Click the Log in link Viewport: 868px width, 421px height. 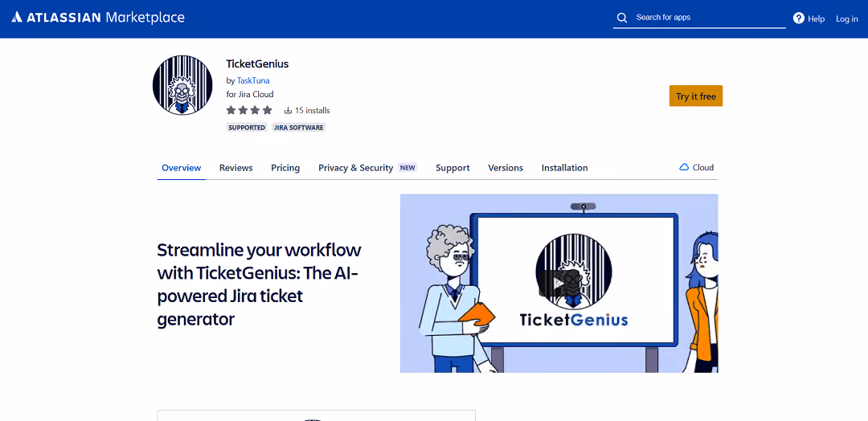pyautogui.click(x=846, y=18)
